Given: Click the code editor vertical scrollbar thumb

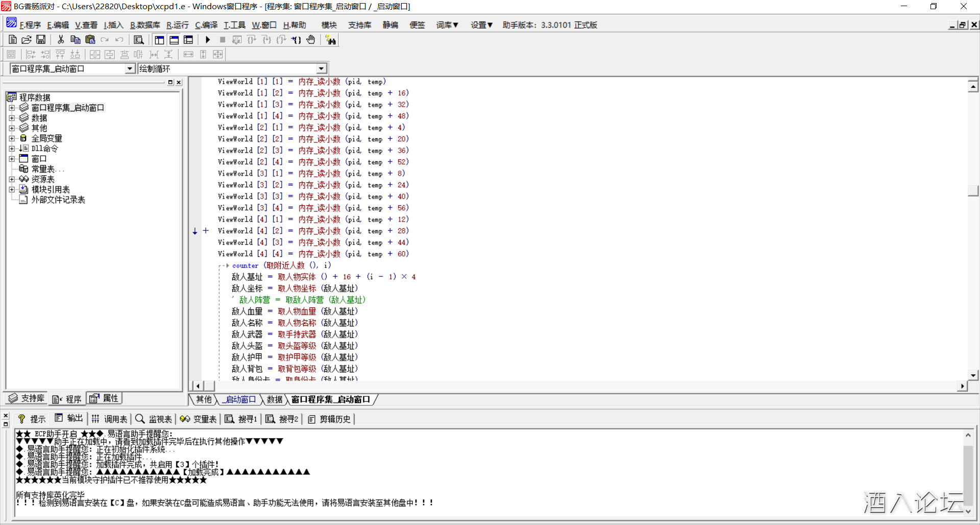Looking at the screenshot, I should 973,190.
